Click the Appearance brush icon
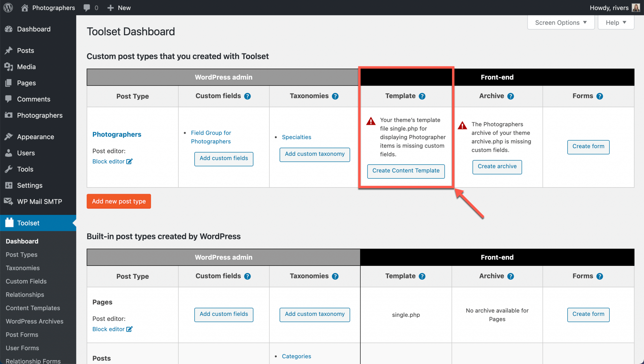This screenshot has width=644, height=364. click(9, 137)
